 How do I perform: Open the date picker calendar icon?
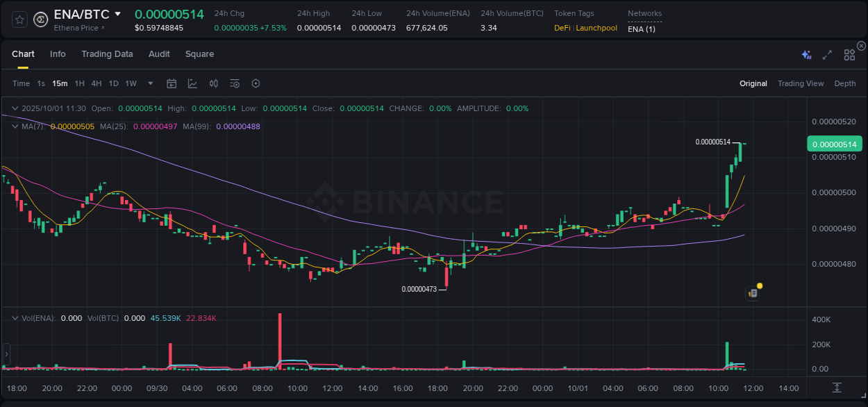pyautogui.click(x=172, y=83)
